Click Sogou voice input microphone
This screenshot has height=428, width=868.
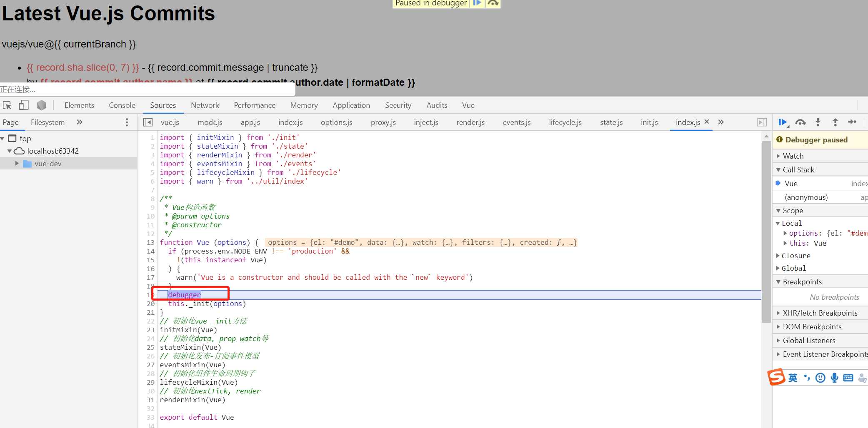[834, 378]
